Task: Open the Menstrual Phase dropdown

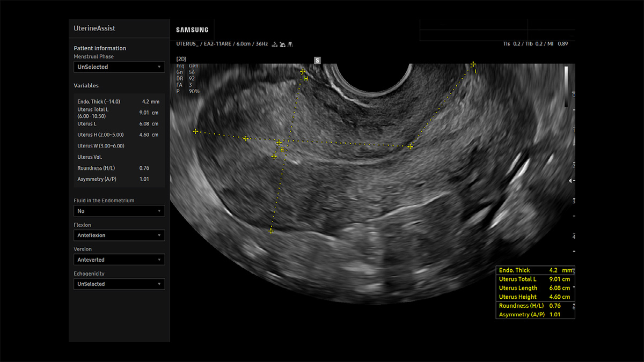Action: click(119, 67)
